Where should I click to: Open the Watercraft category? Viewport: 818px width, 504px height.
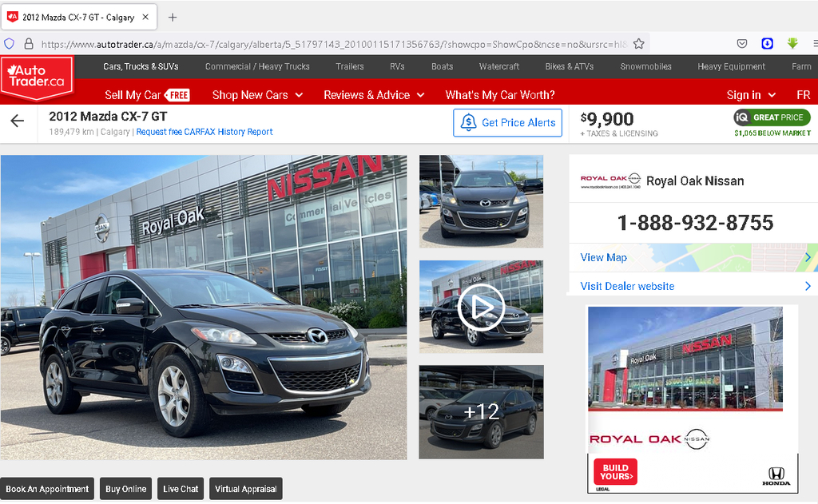click(x=498, y=66)
